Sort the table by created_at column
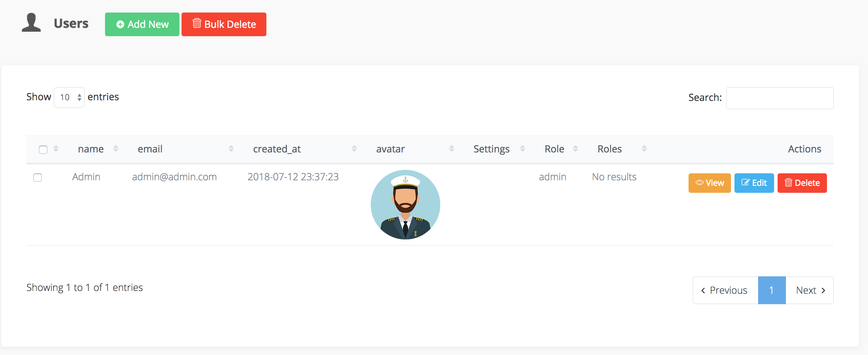Image resolution: width=868 pixels, height=355 pixels. click(354, 149)
